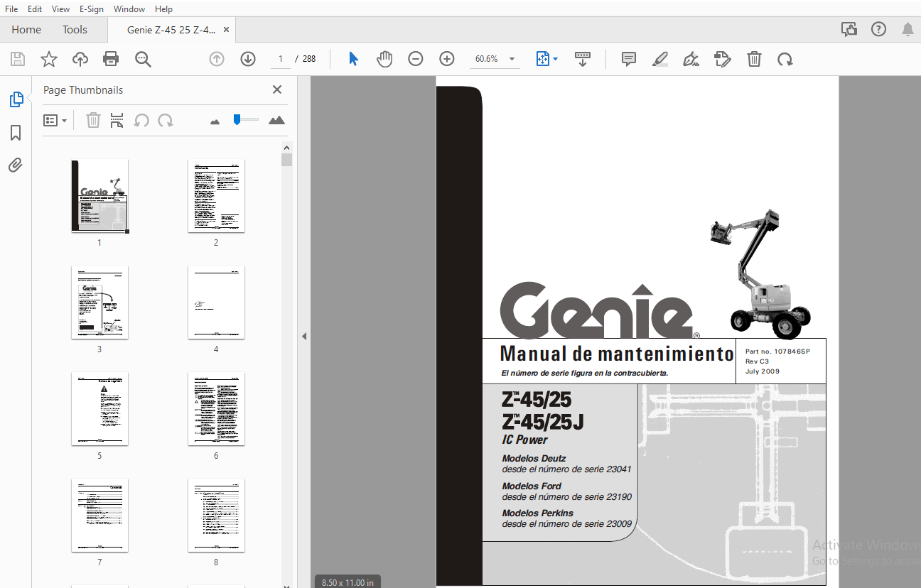The width and height of the screenshot is (921, 588).
Task: Open the Edit menu
Action: tap(35, 9)
